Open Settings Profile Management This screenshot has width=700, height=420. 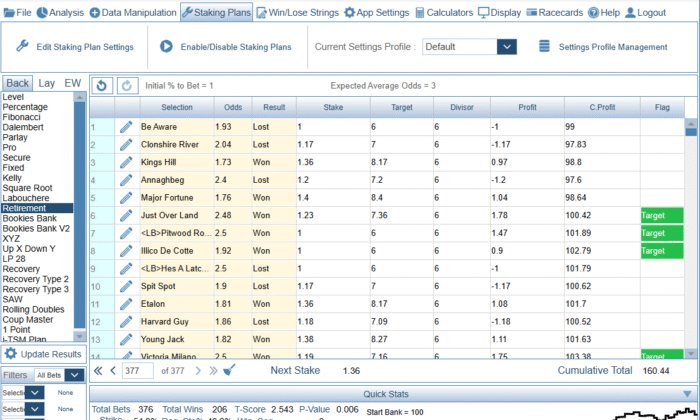point(602,47)
